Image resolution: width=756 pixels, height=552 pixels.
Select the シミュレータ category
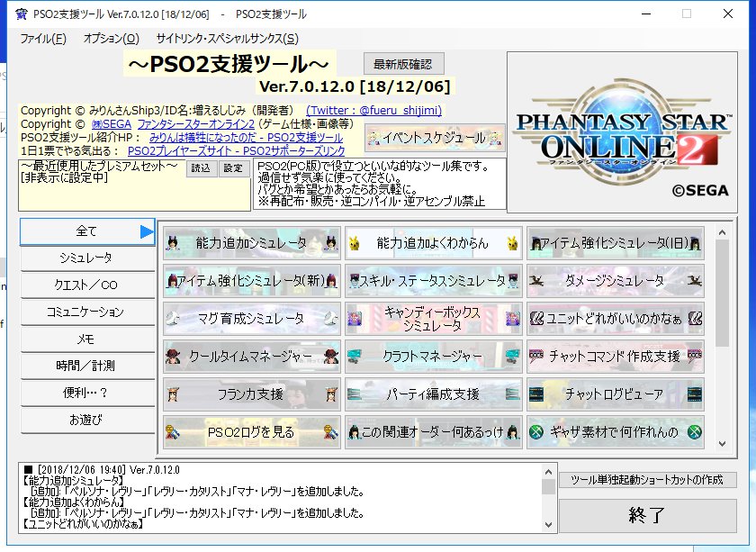click(87, 258)
